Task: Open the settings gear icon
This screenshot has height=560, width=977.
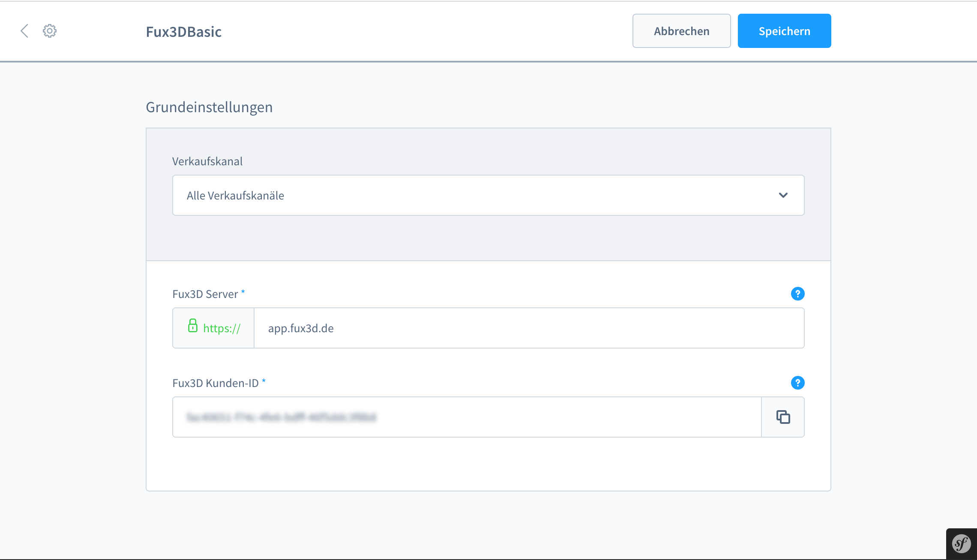Action: pos(50,31)
